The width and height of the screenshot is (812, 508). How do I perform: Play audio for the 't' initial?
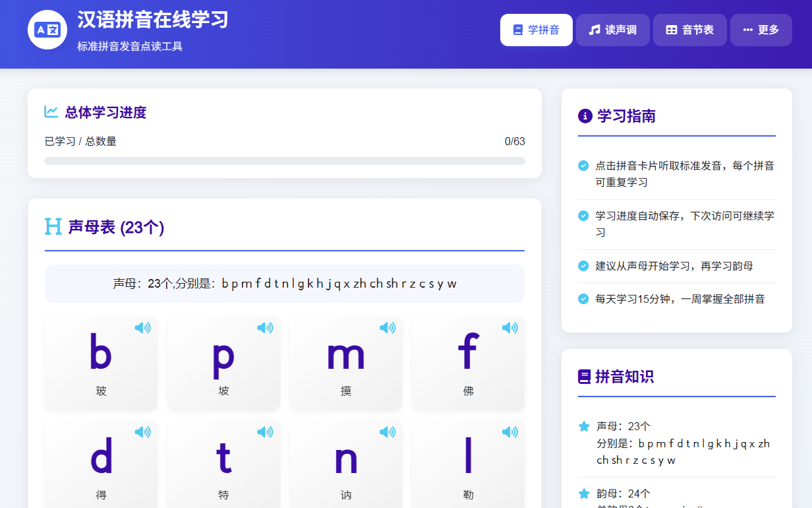(266, 432)
